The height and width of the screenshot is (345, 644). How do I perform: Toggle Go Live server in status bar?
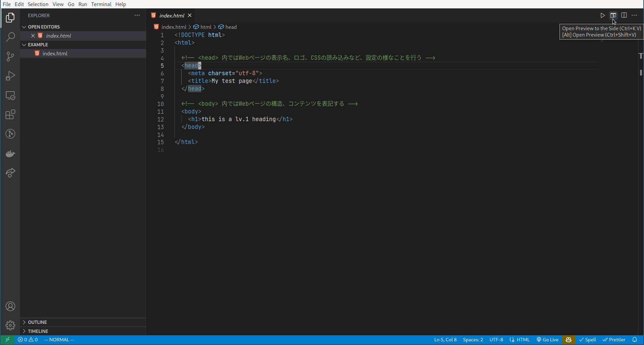(547, 340)
